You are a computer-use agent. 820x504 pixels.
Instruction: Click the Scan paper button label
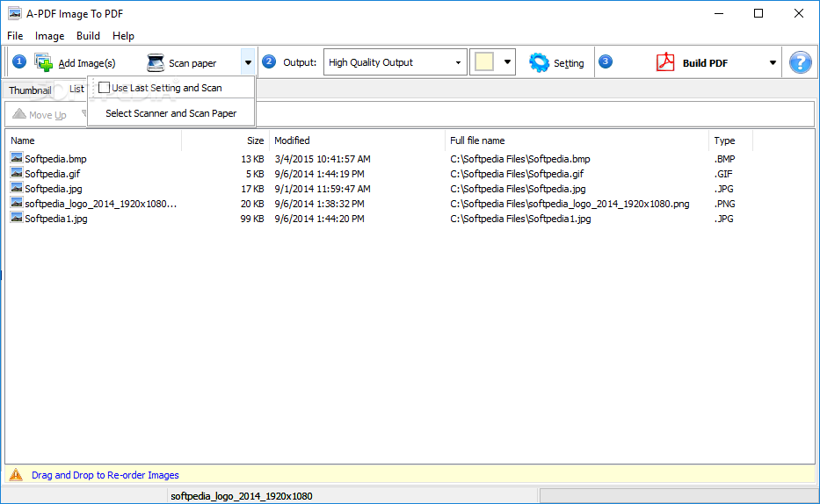192,63
